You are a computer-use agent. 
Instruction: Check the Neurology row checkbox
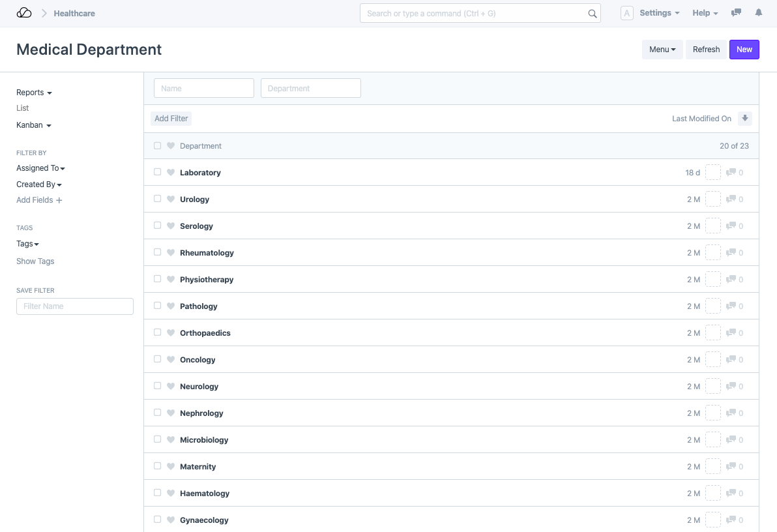pos(157,386)
